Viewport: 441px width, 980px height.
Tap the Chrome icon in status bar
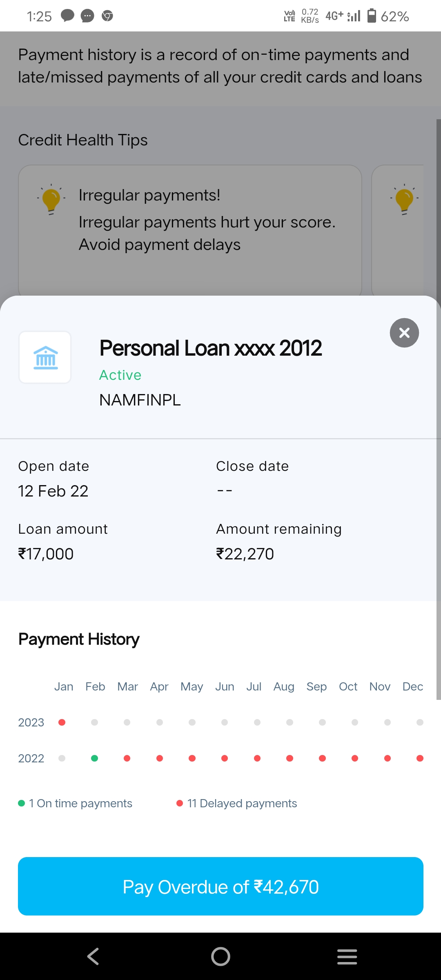pyautogui.click(x=107, y=16)
